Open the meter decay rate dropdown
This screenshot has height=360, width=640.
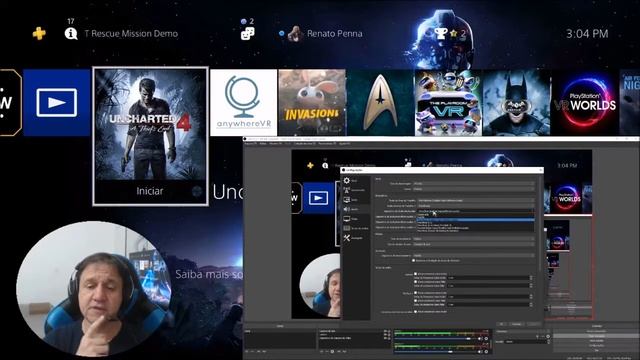click(x=473, y=239)
